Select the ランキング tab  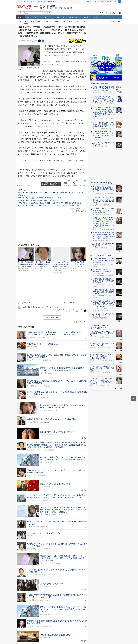[x=86, y=17]
